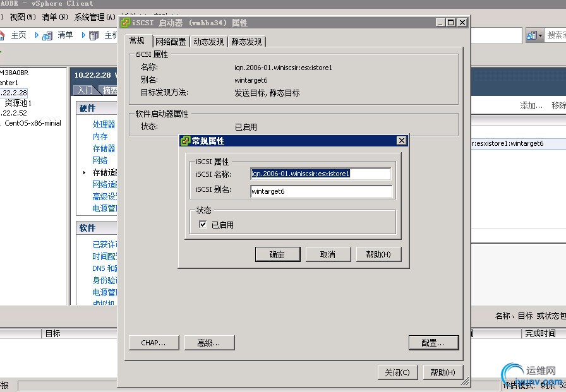This screenshot has width=566, height=392.
Task: Open the 视图(W) menu
Action: tap(23, 17)
